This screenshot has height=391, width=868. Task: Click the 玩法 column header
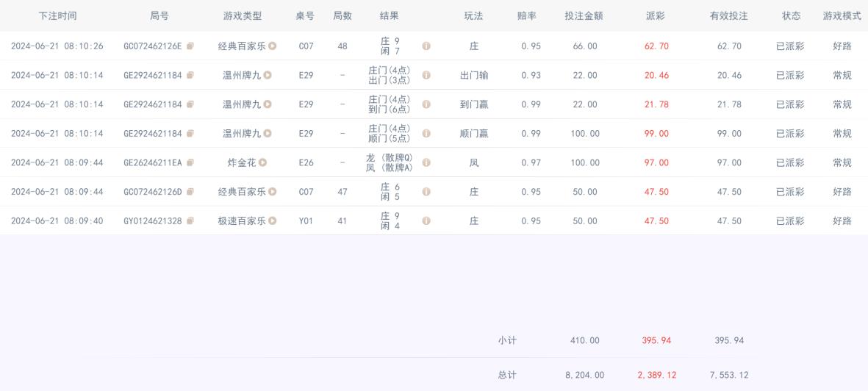pyautogui.click(x=474, y=16)
